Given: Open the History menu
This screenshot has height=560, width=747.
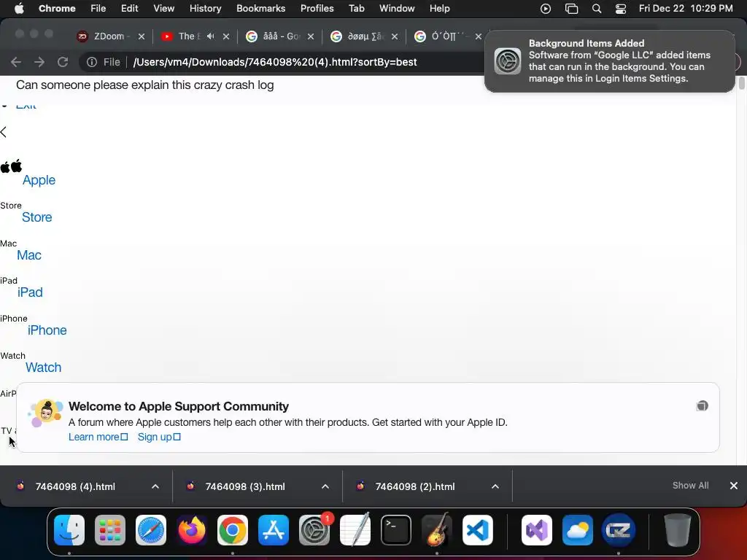Looking at the screenshot, I should 205,9.
